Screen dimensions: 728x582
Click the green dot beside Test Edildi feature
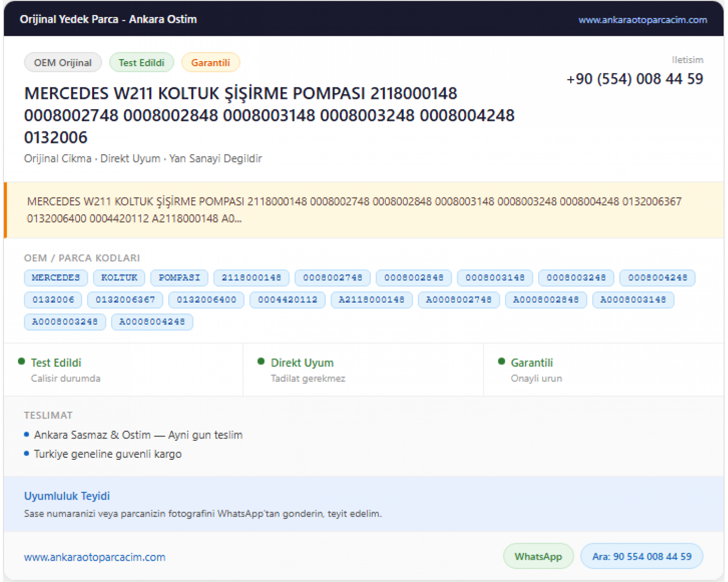tap(21, 361)
